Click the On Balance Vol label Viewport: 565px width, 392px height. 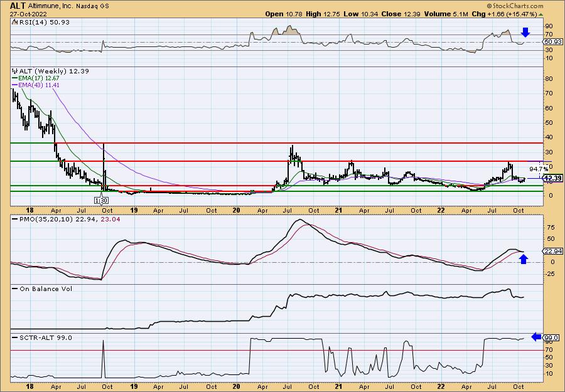(x=46, y=289)
